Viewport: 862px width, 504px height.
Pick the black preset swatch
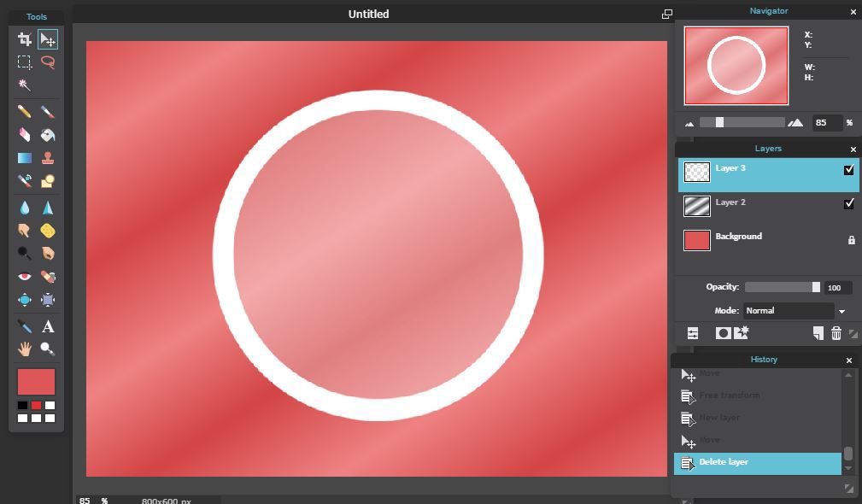click(x=22, y=406)
